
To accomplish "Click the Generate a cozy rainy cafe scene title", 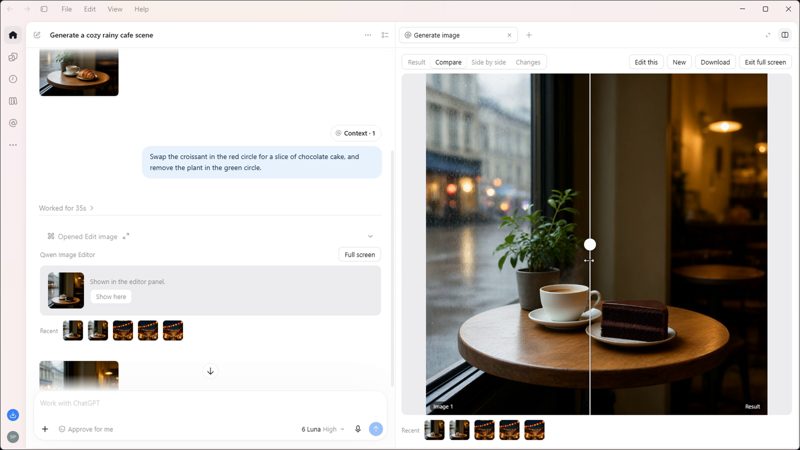I will pyautogui.click(x=102, y=35).
